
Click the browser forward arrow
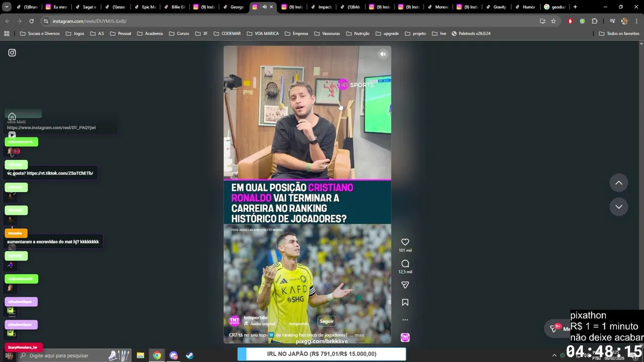pyautogui.click(x=19, y=21)
